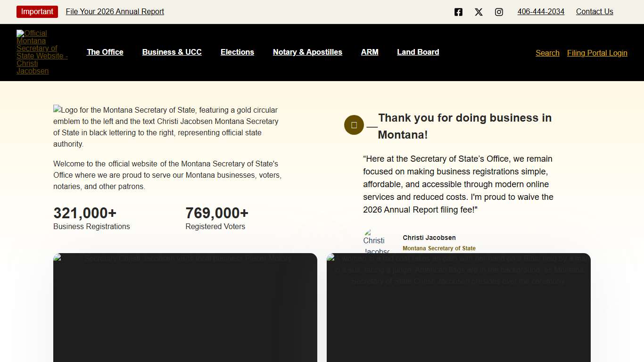Open The Office menu
The width and height of the screenshot is (644, 362).
tap(105, 52)
